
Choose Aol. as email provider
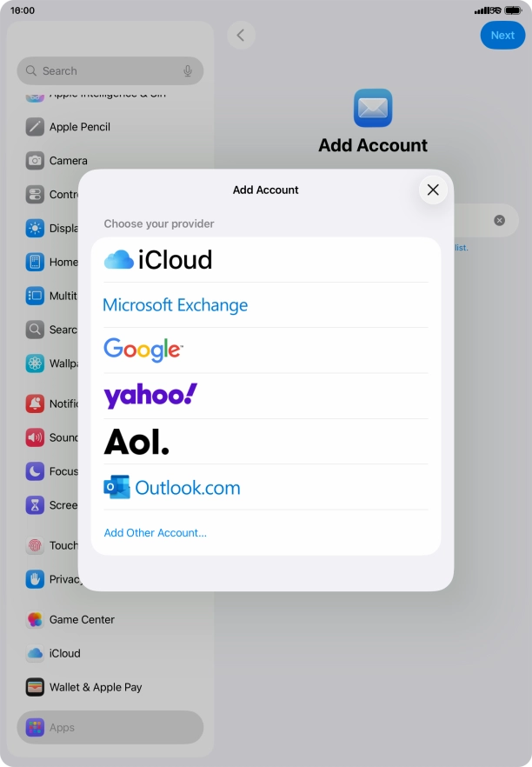click(136, 442)
